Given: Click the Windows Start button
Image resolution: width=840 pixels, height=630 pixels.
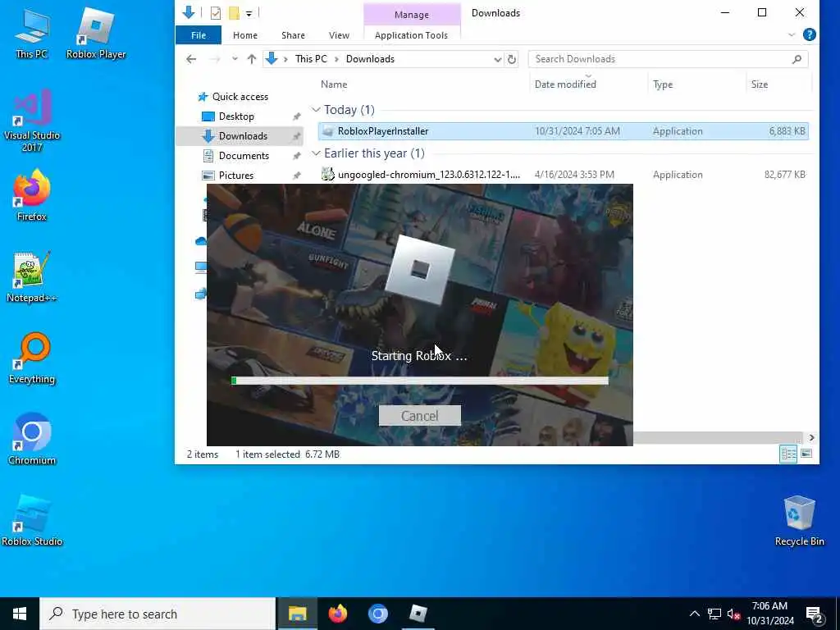Looking at the screenshot, I should point(20,614).
